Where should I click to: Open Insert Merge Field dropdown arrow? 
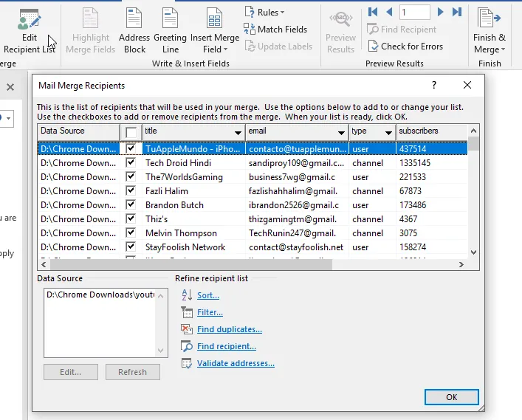coord(226,49)
